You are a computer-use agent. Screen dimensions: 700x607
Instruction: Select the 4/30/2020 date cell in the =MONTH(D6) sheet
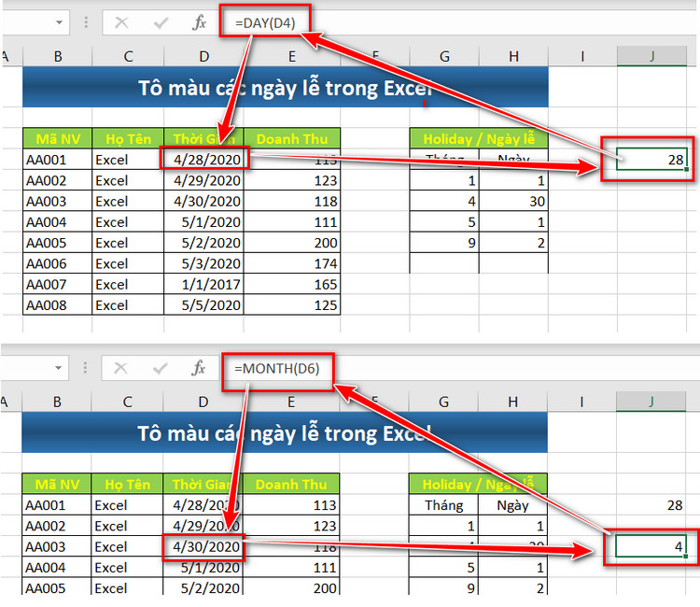click(203, 546)
